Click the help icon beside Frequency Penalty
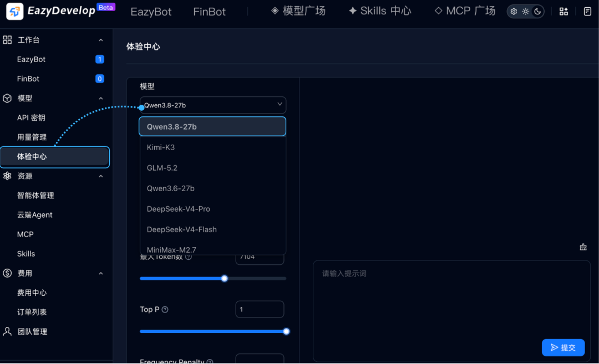 click(x=210, y=361)
